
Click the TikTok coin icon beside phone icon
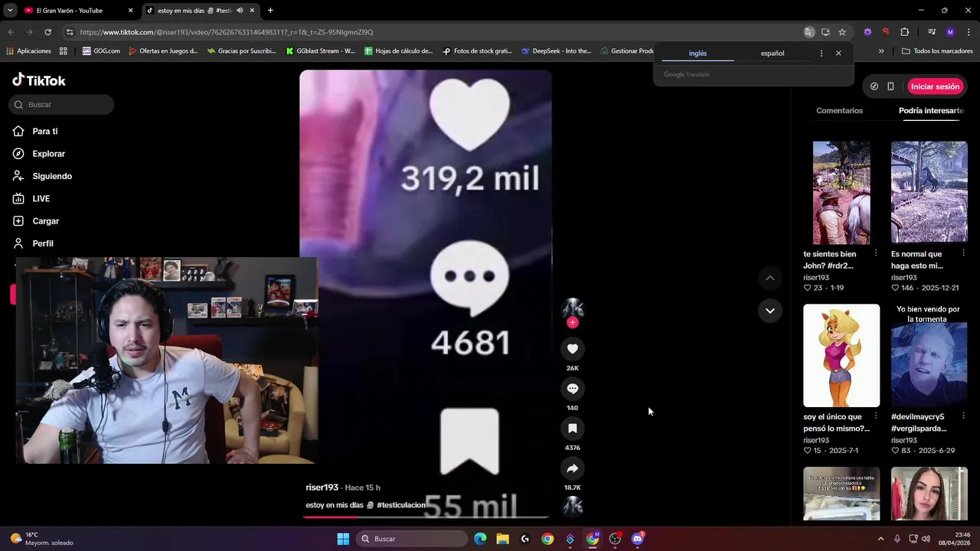click(874, 86)
